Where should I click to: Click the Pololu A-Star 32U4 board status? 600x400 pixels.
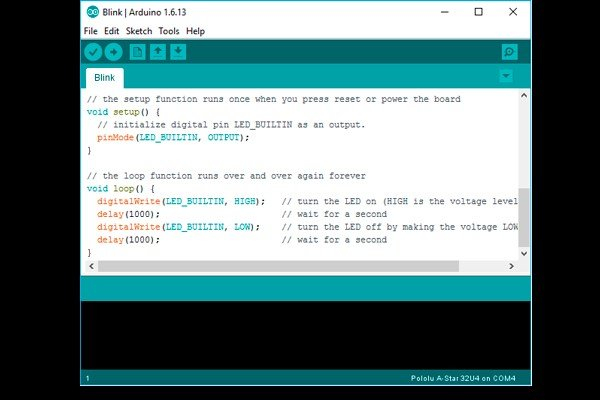463,378
